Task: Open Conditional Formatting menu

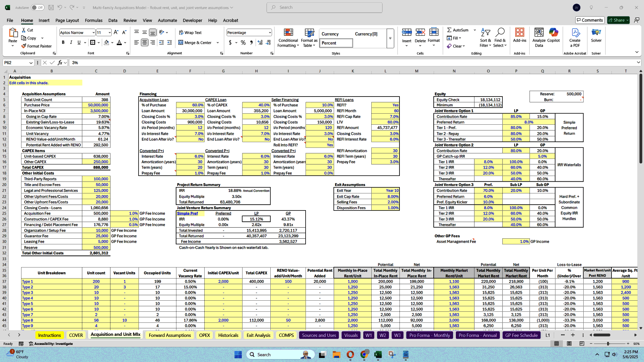Action: 288,38
